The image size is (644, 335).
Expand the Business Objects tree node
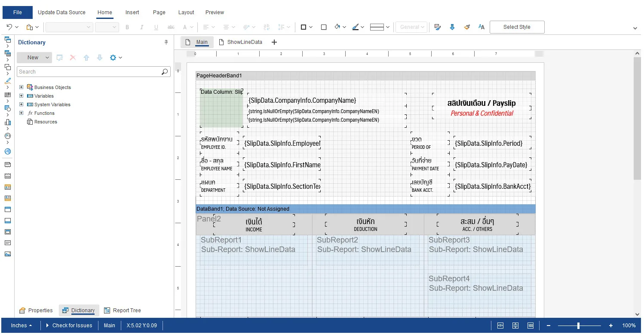(x=21, y=87)
